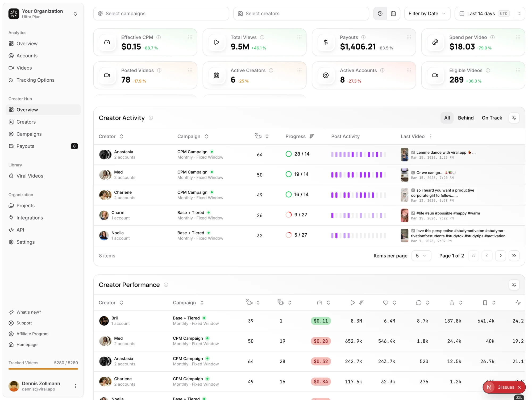The width and height of the screenshot is (532, 400).
Task: Switch to Analytics Overview in sidebar
Action: coord(27,43)
